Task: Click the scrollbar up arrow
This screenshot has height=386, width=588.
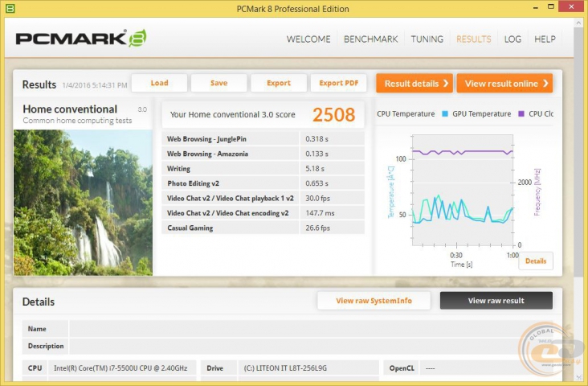Action: point(578,23)
